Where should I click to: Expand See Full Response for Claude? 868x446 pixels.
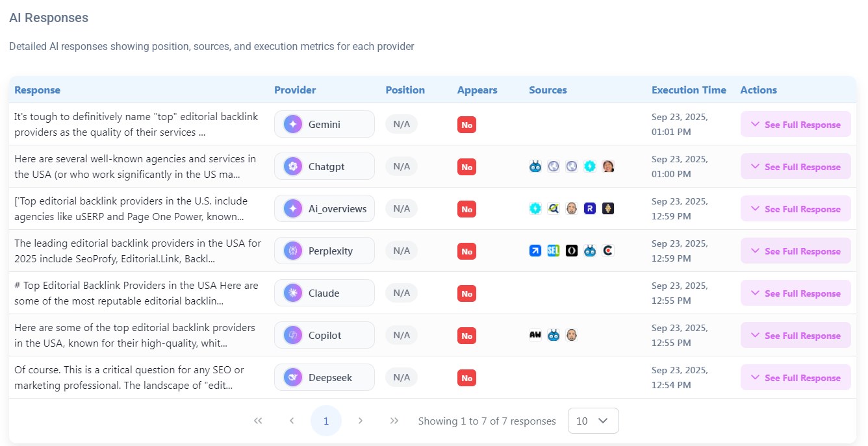click(x=796, y=293)
